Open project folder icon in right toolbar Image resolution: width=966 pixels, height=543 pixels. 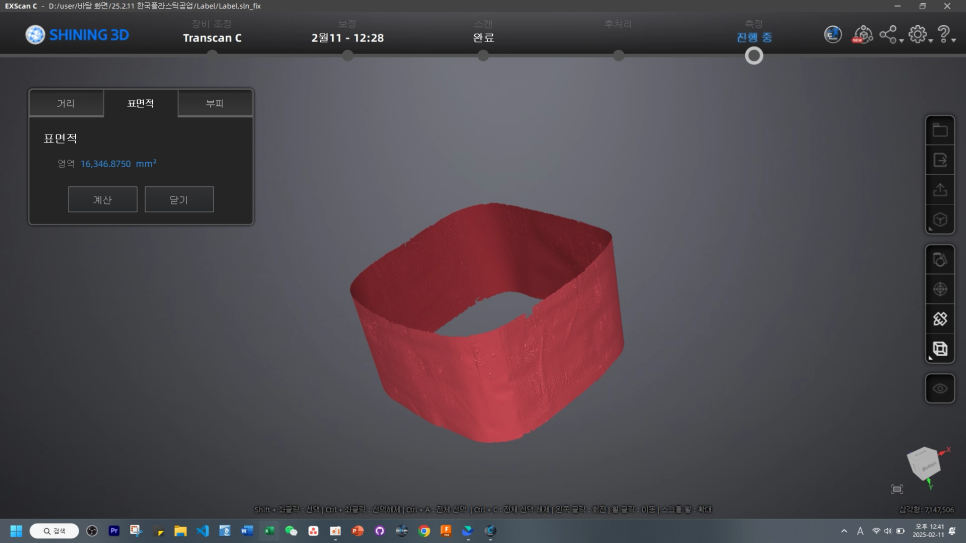click(940, 130)
